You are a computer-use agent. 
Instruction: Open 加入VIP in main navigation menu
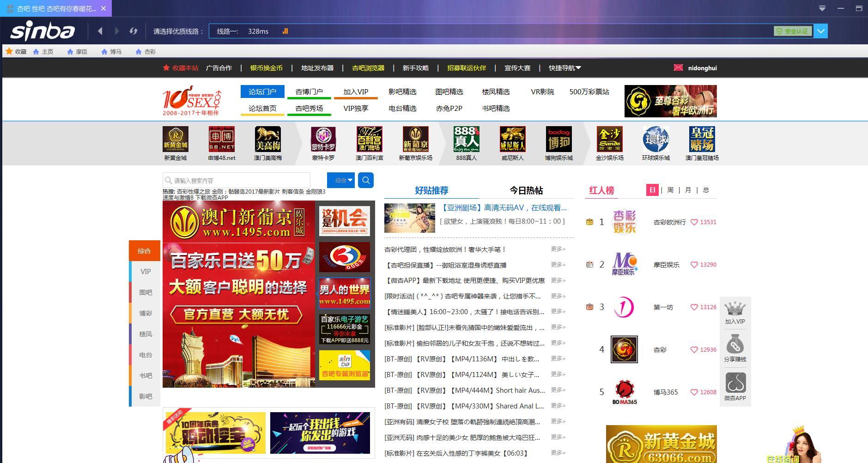(356, 91)
